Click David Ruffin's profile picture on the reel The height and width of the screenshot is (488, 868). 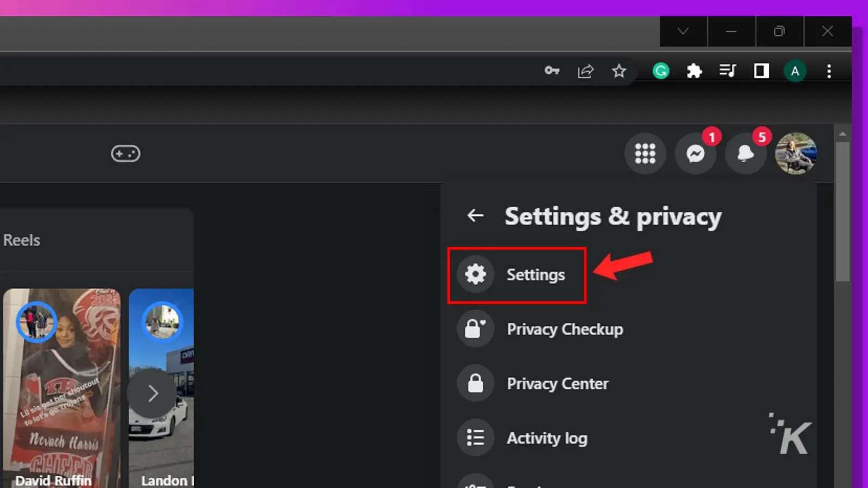click(x=36, y=322)
